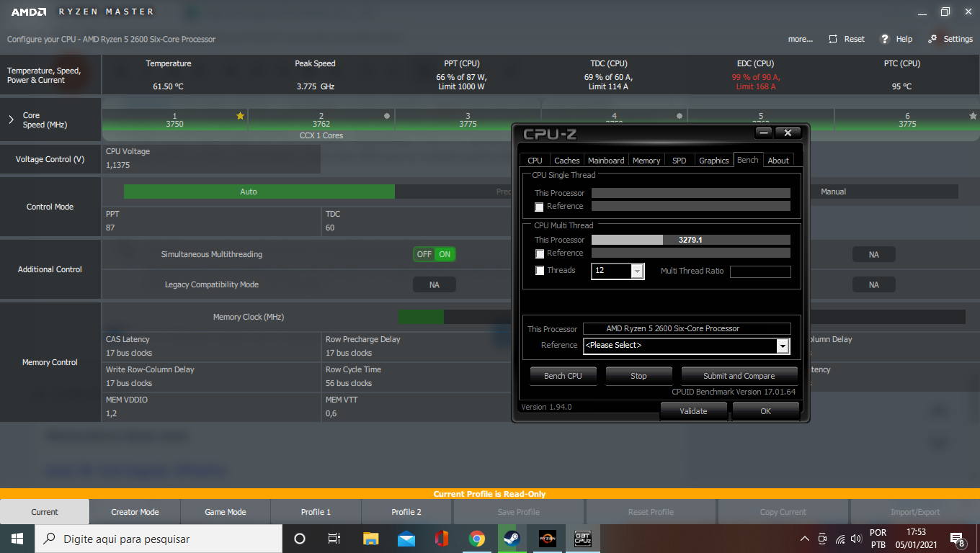Open the Help question mark

coord(884,39)
